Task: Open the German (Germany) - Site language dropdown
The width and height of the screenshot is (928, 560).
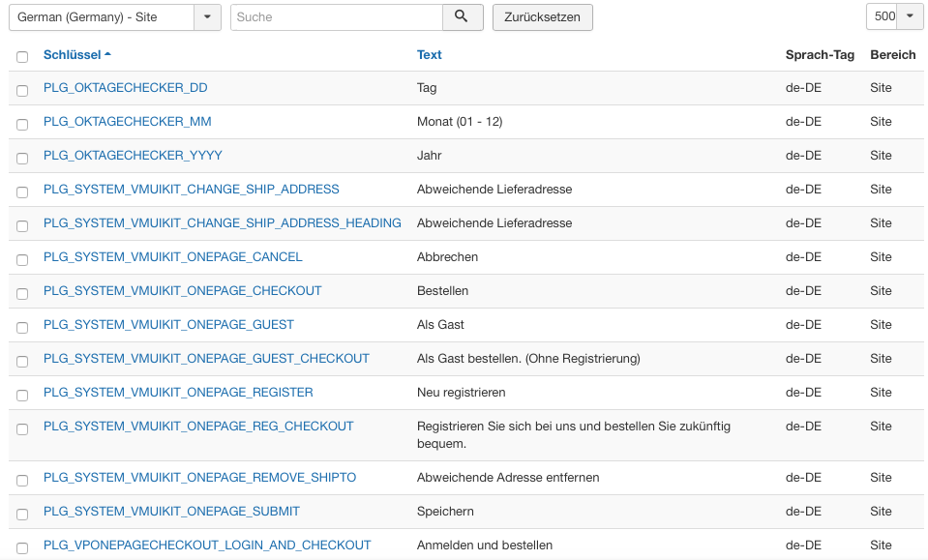Action: tap(114, 17)
